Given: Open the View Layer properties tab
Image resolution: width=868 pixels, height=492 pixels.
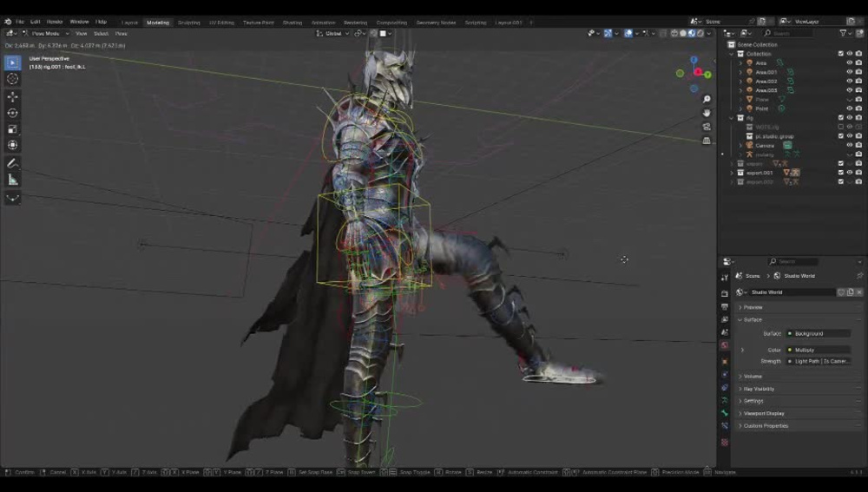Looking at the screenshot, I should tap(725, 319).
